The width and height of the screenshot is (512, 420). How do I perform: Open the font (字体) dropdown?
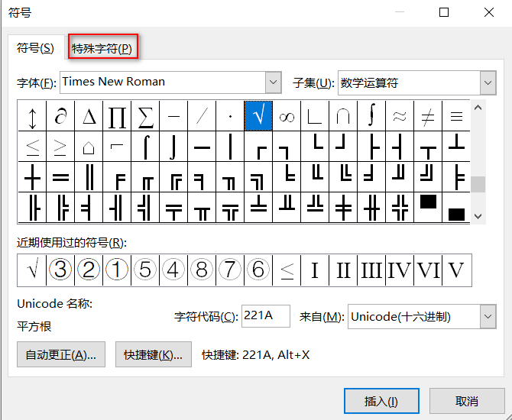coord(274,82)
